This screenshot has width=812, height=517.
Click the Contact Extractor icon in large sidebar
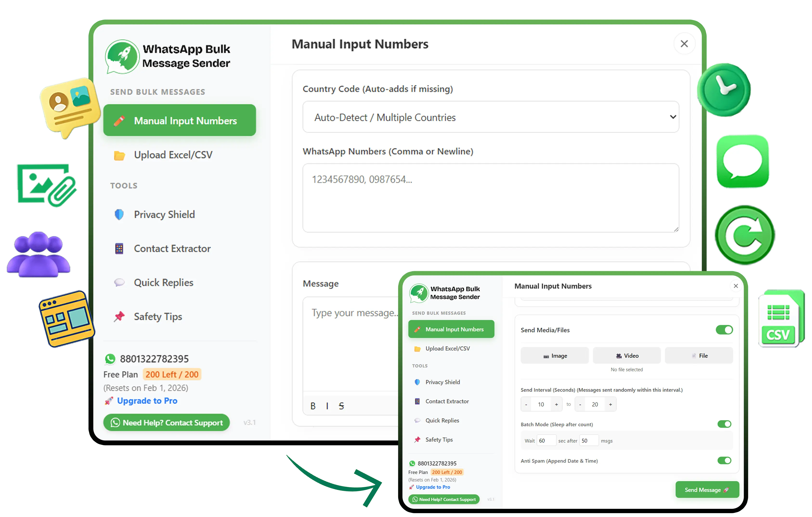pos(119,249)
